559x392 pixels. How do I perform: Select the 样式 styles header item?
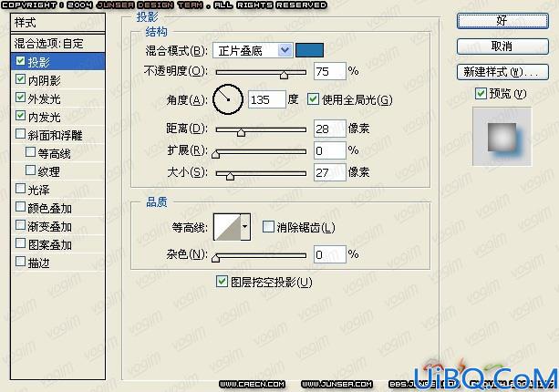point(57,23)
